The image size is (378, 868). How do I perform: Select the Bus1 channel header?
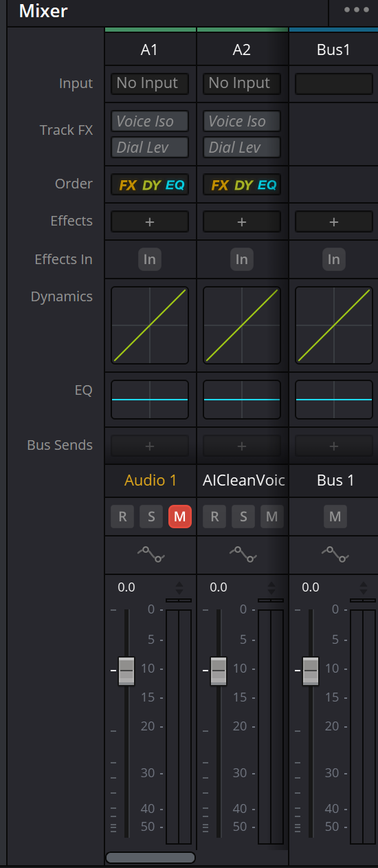point(334,50)
